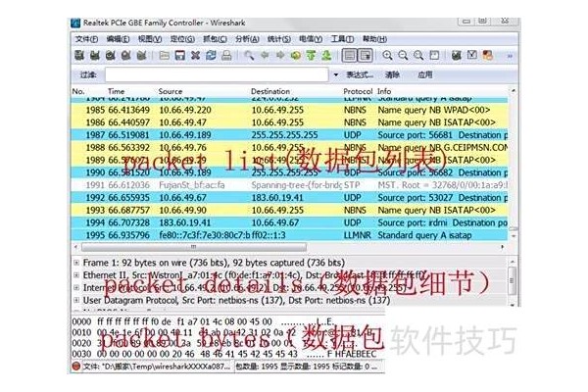Open the 统计(S) menu
The image size is (588, 392).
pyautogui.click(x=279, y=39)
